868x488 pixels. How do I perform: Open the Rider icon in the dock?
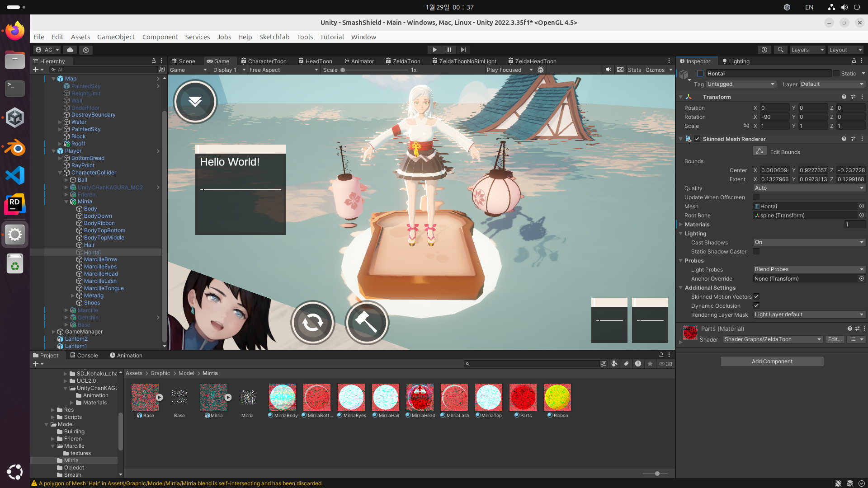tap(14, 205)
